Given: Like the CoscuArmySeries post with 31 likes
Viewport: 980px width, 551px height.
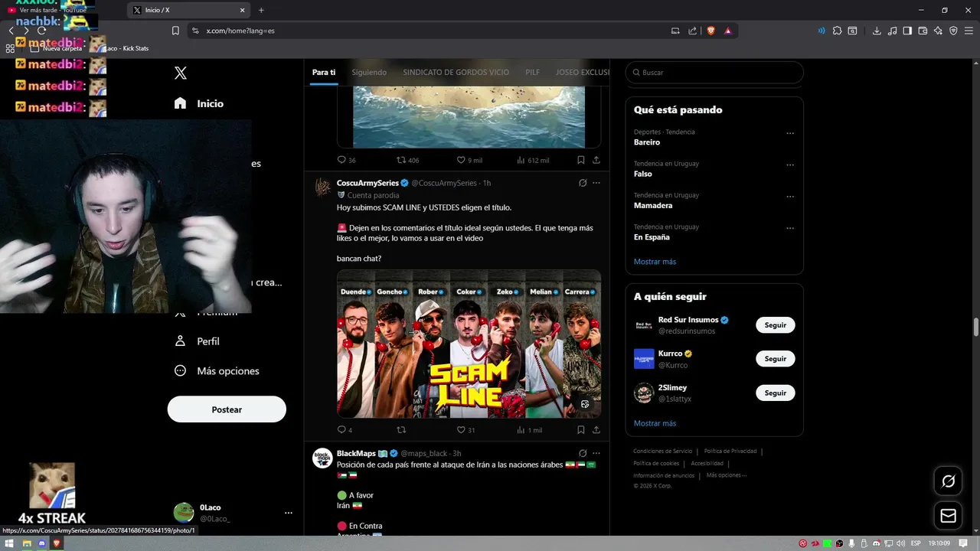Looking at the screenshot, I should click(461, 429).
